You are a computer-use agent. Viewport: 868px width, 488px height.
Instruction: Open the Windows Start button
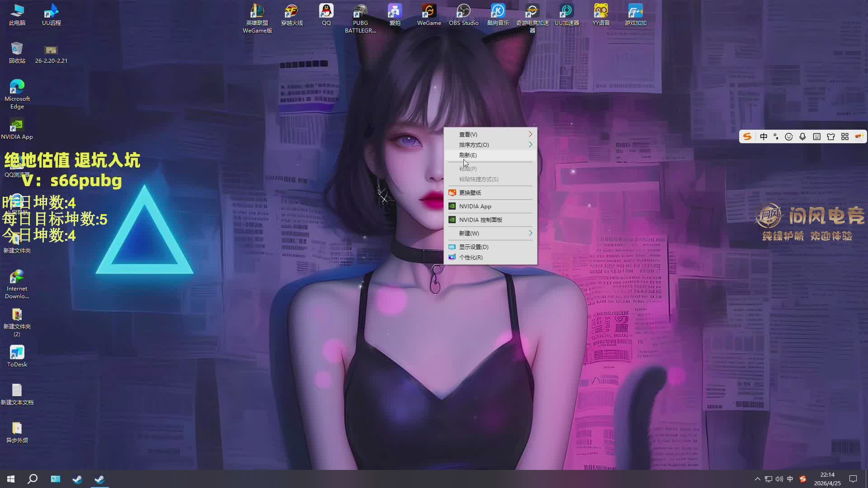[x=11, y=479]
